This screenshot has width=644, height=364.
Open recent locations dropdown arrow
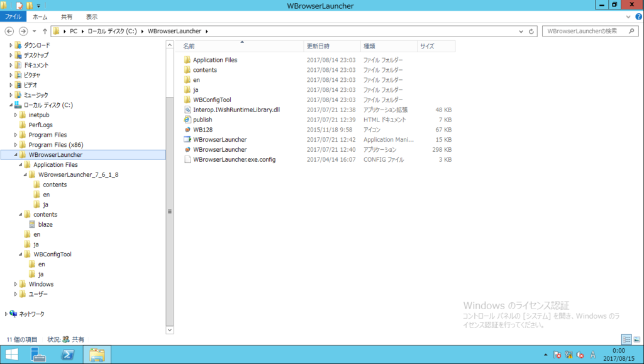(x=34, y=31)
